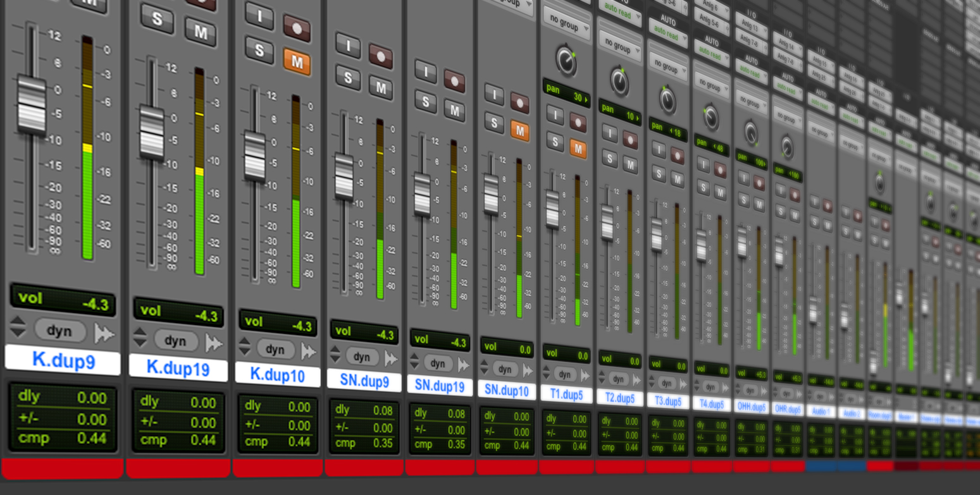Enable input monitoring on K.dup10
The image size is (980, 495).
pos(259,16)
